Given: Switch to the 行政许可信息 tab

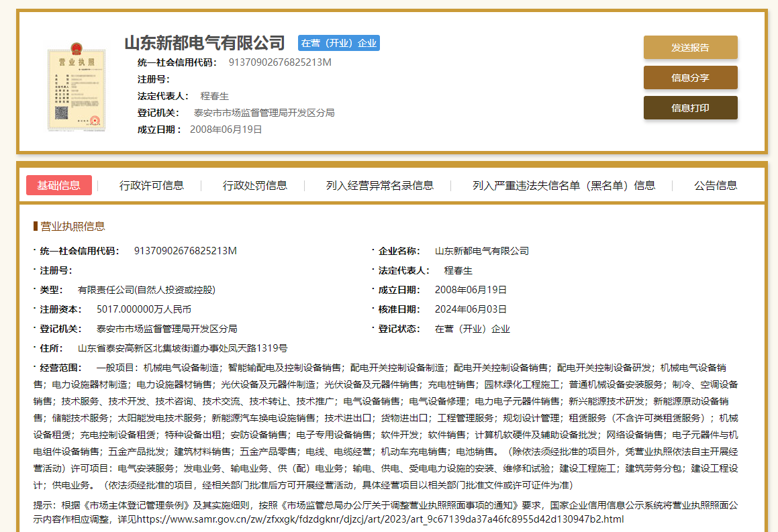Looking at the screenshot, I should [x=151, y=185].
